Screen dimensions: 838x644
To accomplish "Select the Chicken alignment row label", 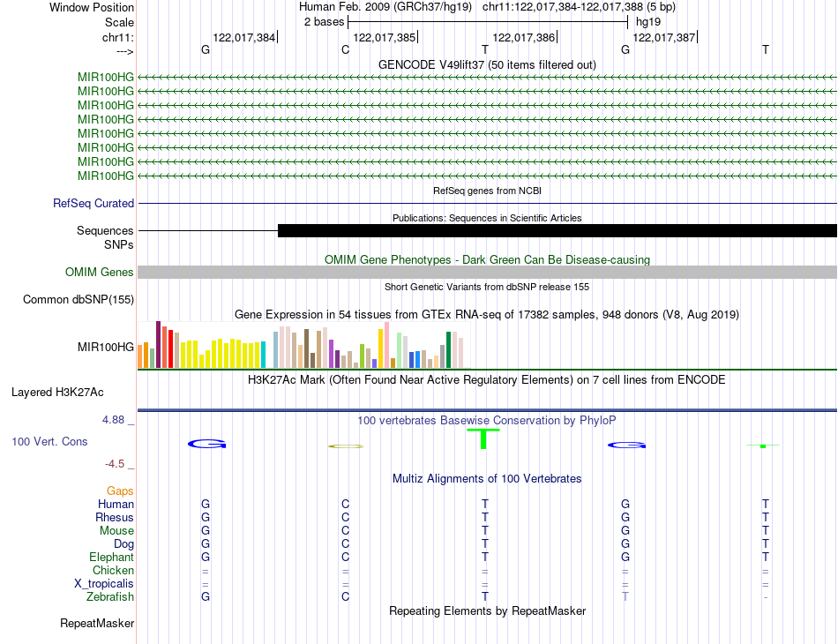I will point(113,570).
